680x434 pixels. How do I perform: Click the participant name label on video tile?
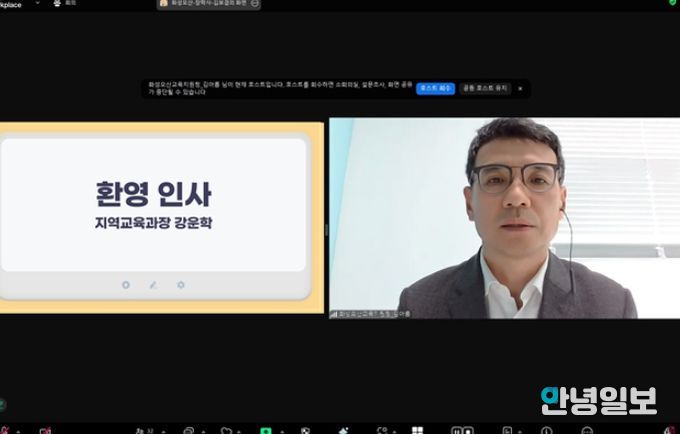tap(370, 314)
